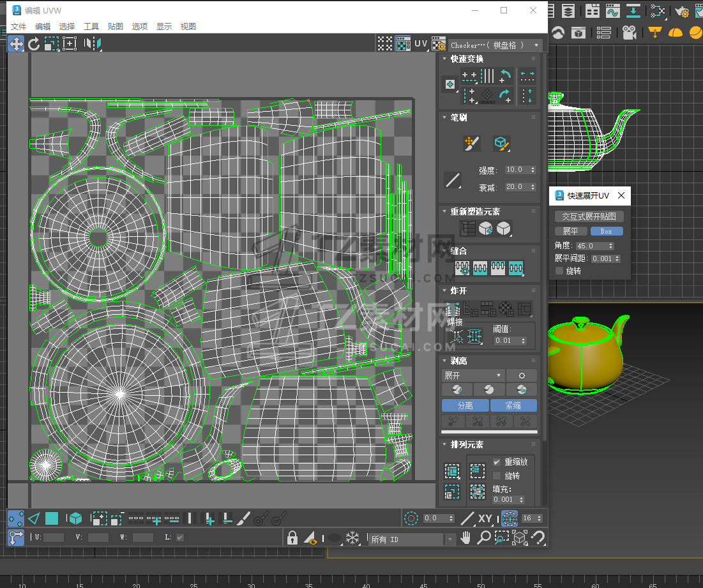Toggle the 旋转 checkbox under 排列元素
Screen dimensions: 703x588
tap(497, 476)
